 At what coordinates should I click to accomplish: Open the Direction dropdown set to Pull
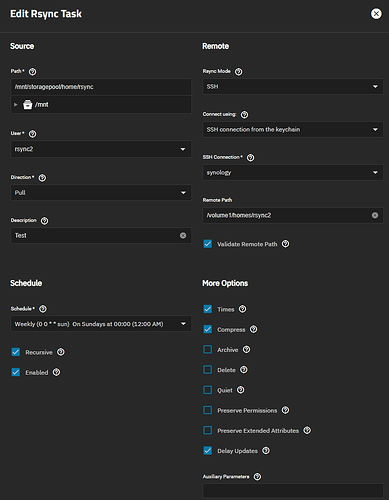coord(101,193)
